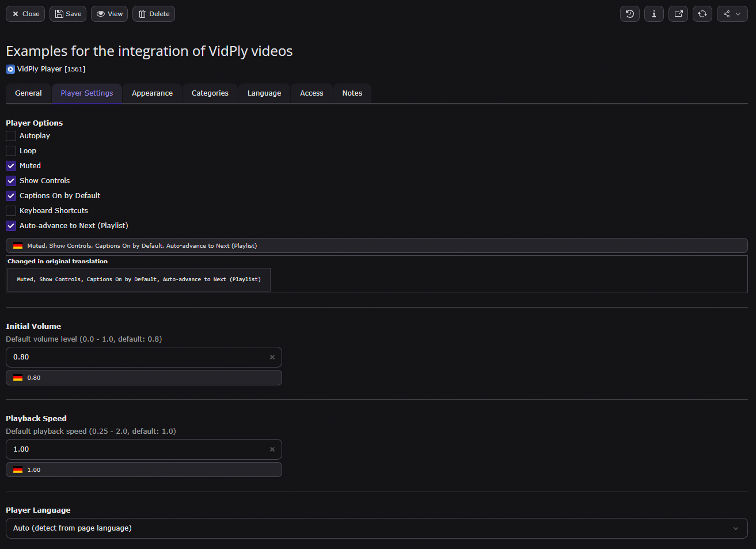The width and height of the screenshot is (756, 549).
Task: Clear the Initial Volume value
Action: (x=272, y=357)
